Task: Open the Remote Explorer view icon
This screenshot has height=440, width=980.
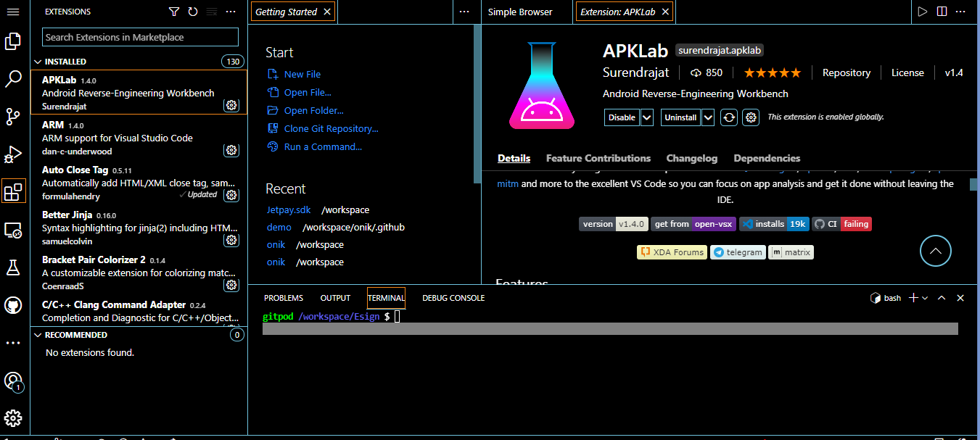Action: pyautogui.click(x=13, y=230)
